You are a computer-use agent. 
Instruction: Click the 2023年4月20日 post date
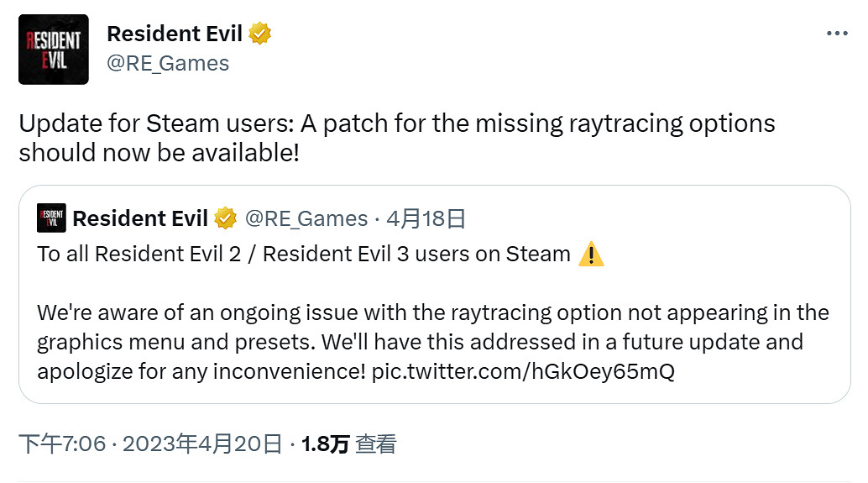click(x=202, y=444)
